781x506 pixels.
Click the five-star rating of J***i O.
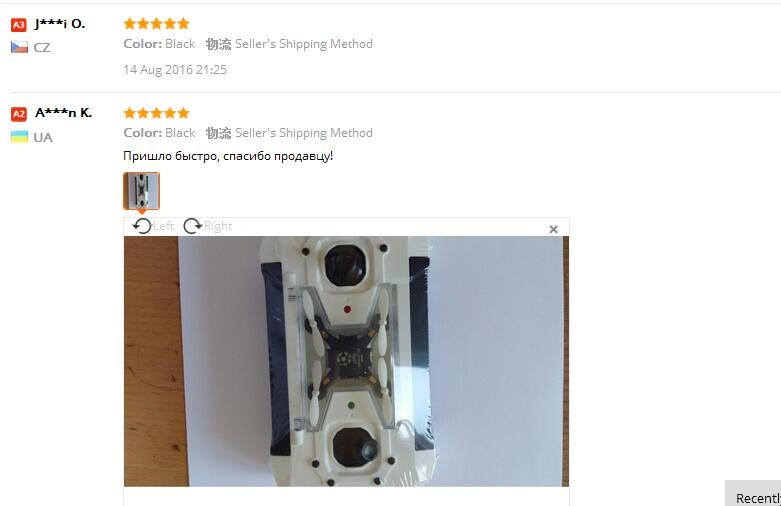[x=156, y=23]
